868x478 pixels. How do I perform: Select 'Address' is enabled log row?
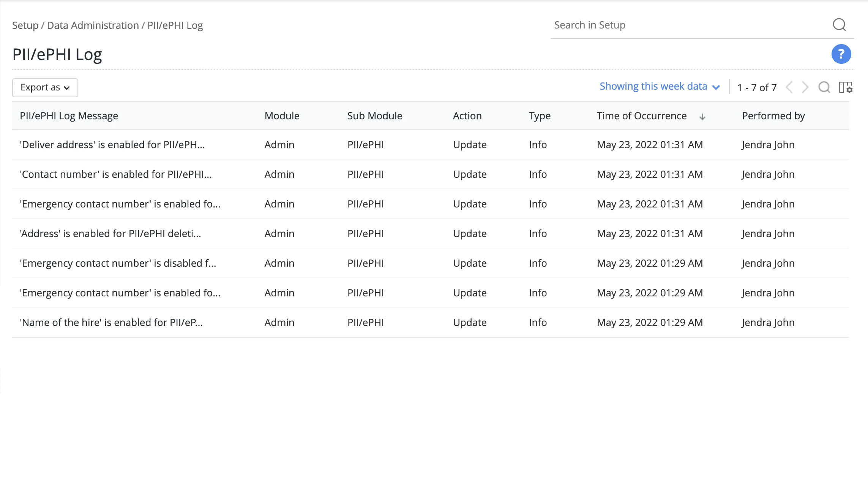point(110,234)
